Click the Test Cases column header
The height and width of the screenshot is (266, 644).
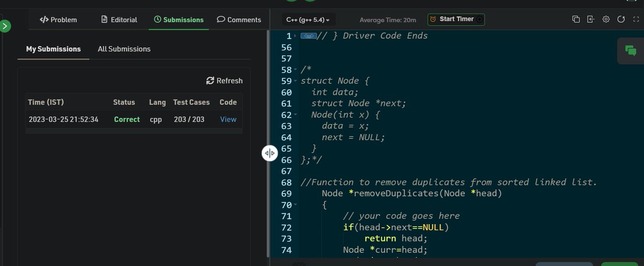[191, 102]
